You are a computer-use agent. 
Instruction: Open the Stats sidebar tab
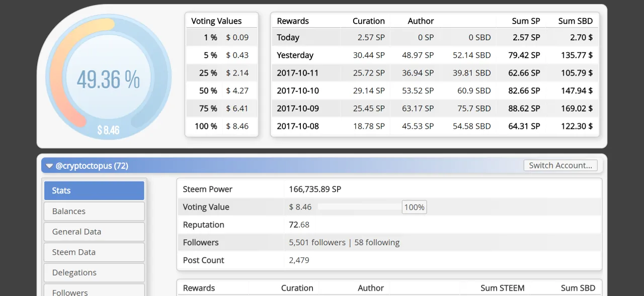pos(94,190)
